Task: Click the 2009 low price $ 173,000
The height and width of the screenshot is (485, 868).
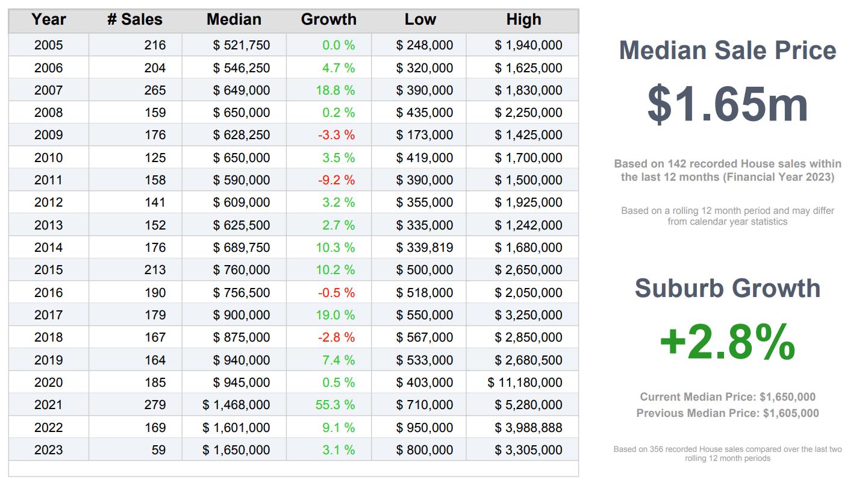Action: click(x=424, y=135)
